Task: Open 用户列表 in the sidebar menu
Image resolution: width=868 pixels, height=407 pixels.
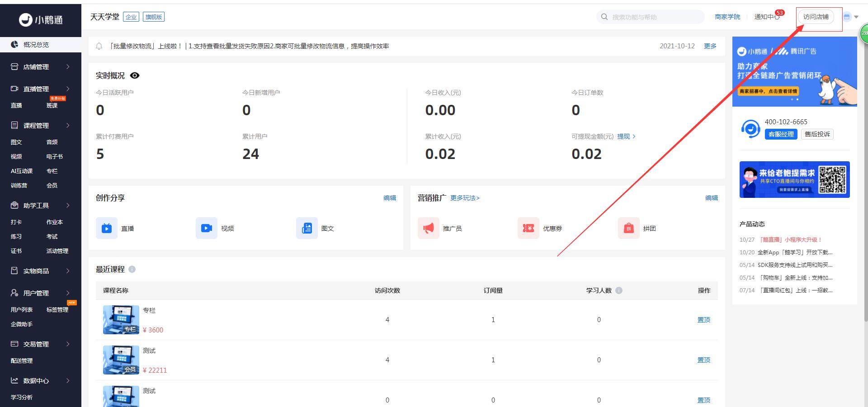Action: click(x=22, y=309)
